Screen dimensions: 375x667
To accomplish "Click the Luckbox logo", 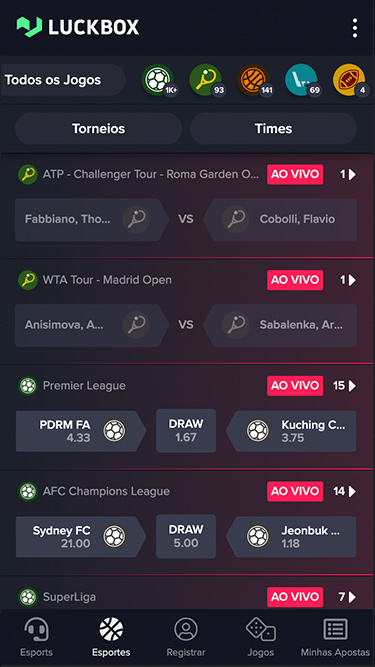I will click(78, 27).
